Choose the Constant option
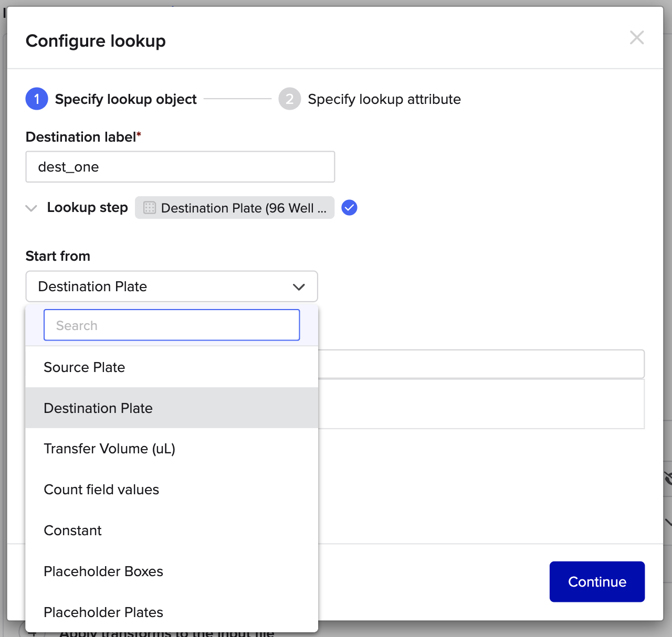This screenshot has width=672, height=637. tap(73, 530)
